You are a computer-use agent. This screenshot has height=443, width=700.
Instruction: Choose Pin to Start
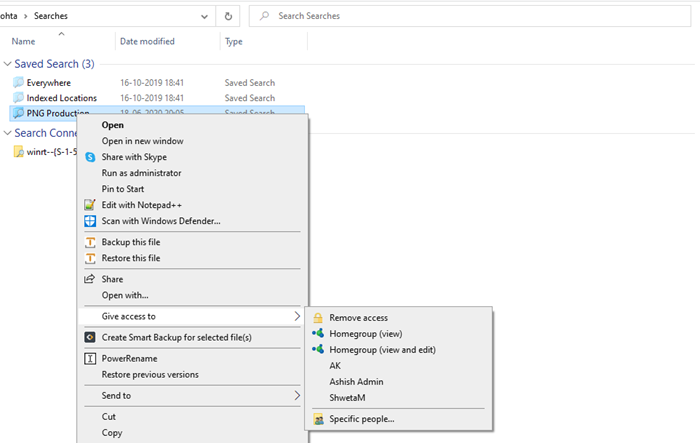123,189
